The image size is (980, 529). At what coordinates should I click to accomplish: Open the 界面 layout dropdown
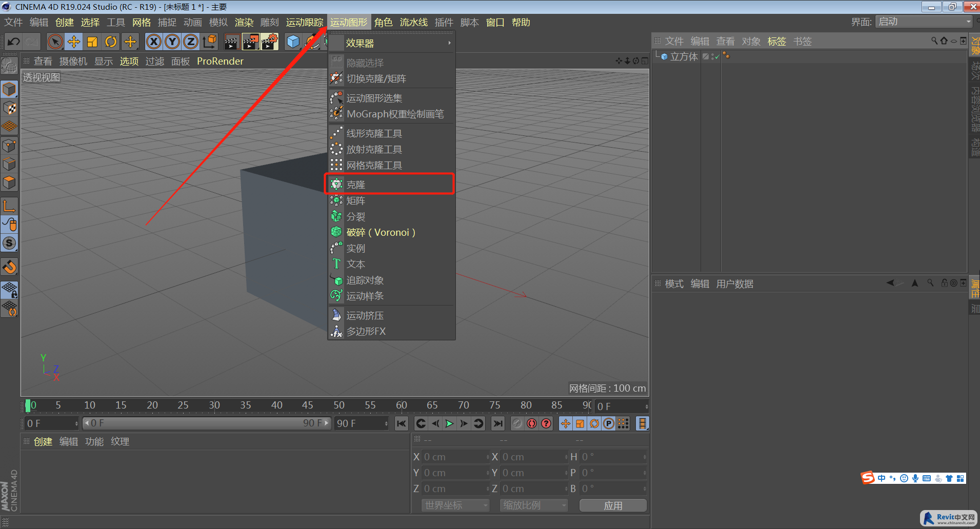(925, 22)
